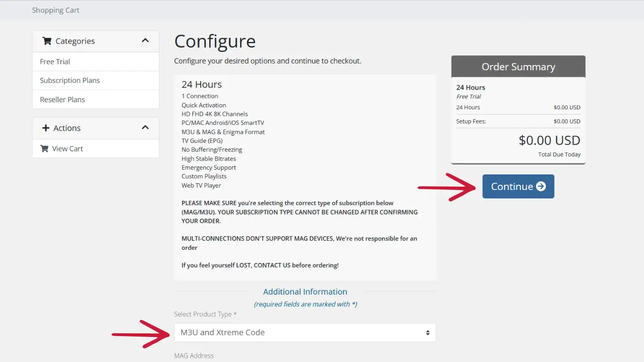Click the Shopping Cart breadcrumb text
The image size is (644, 362).
tap(56, 10)
